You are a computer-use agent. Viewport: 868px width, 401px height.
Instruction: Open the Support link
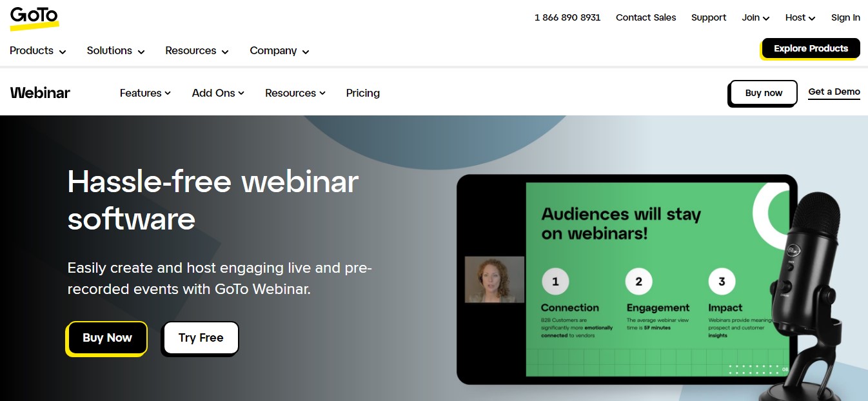pyautogui.click(x=709, y=17)
